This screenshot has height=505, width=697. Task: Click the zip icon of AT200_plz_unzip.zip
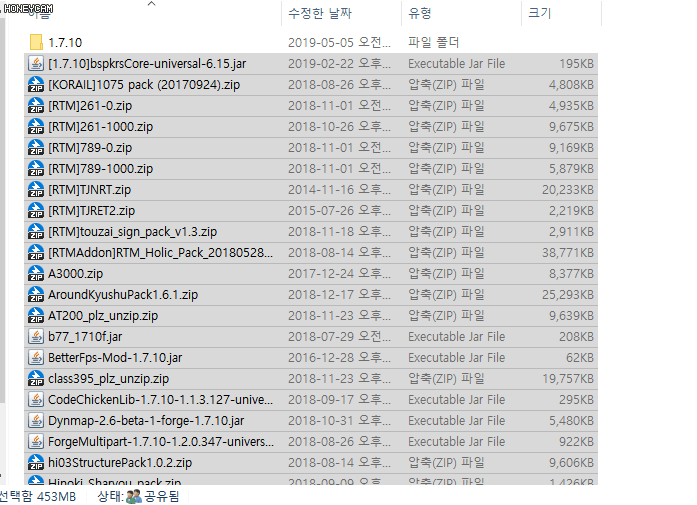pos(36,316)
